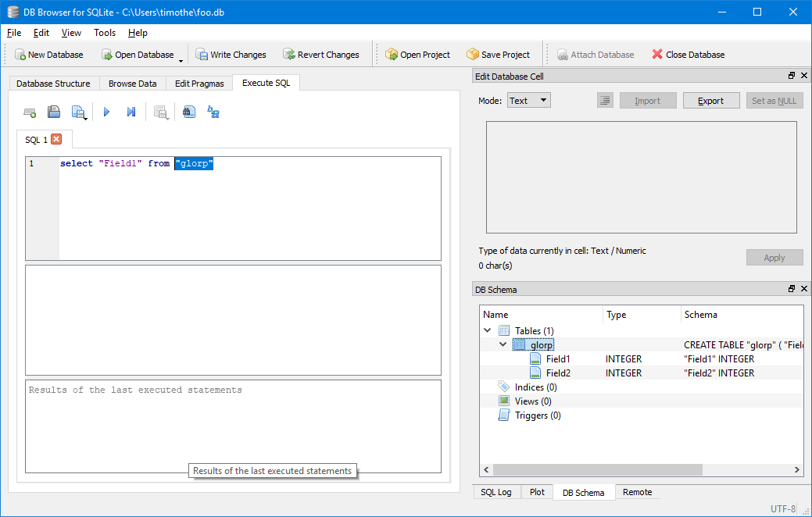Open the Tools menu
Viewport: 812px width, 517px height.
[x=105, y=33]
